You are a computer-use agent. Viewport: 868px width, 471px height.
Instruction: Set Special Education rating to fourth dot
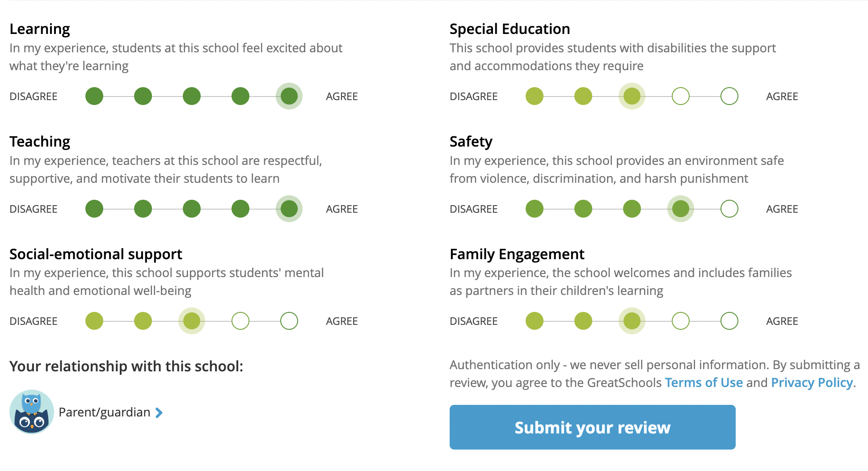(x=681, y=96)
